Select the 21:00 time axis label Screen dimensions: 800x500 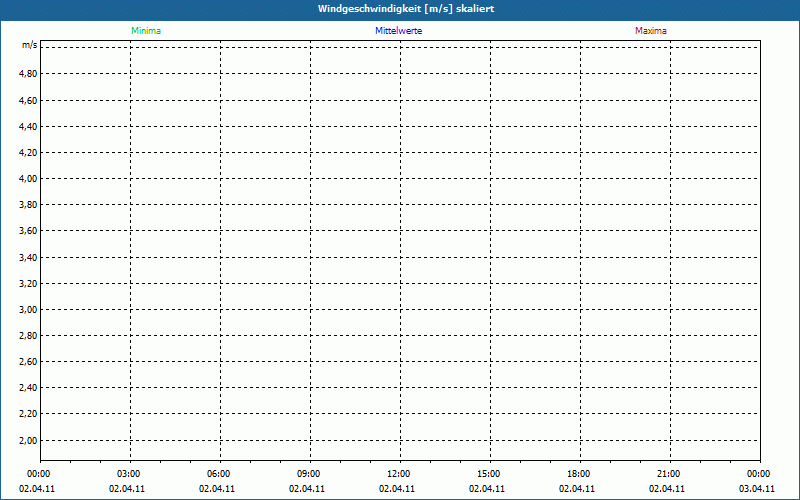[669, 474]
